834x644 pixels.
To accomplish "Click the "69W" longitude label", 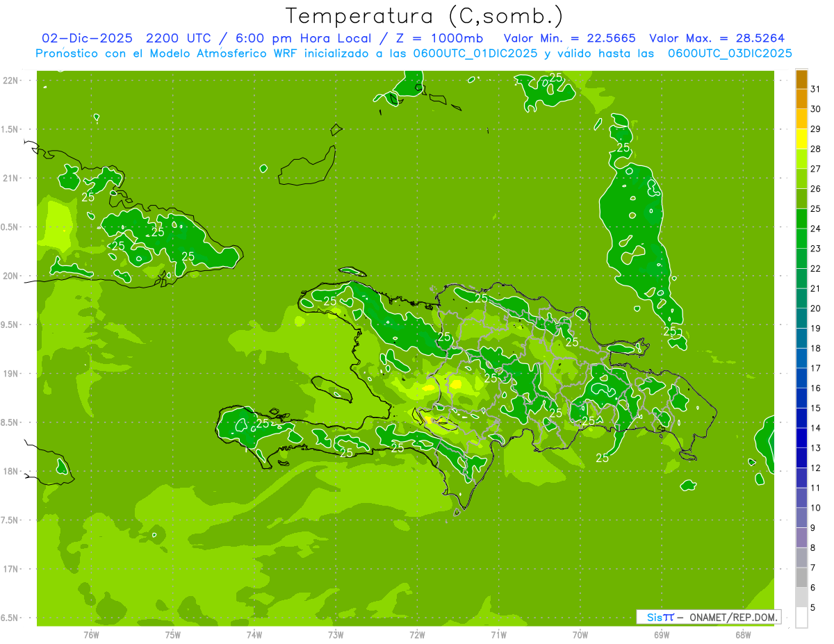I will tap(662, 634).
